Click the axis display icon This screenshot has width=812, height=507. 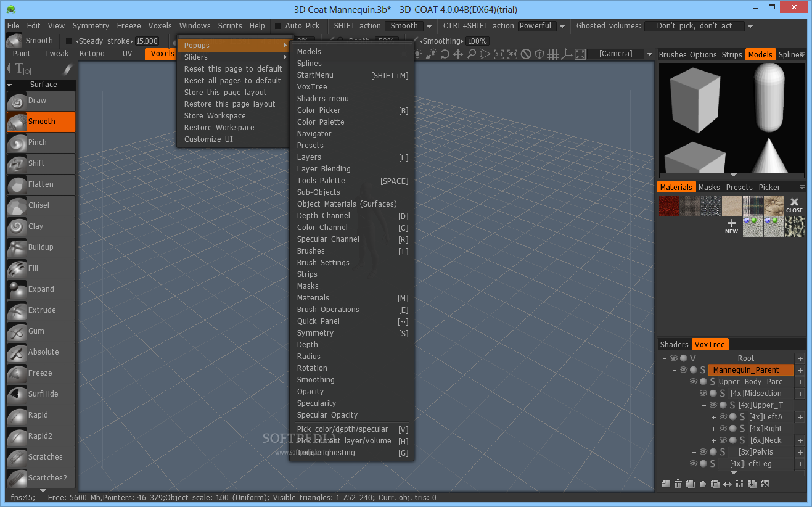(567, 54)
